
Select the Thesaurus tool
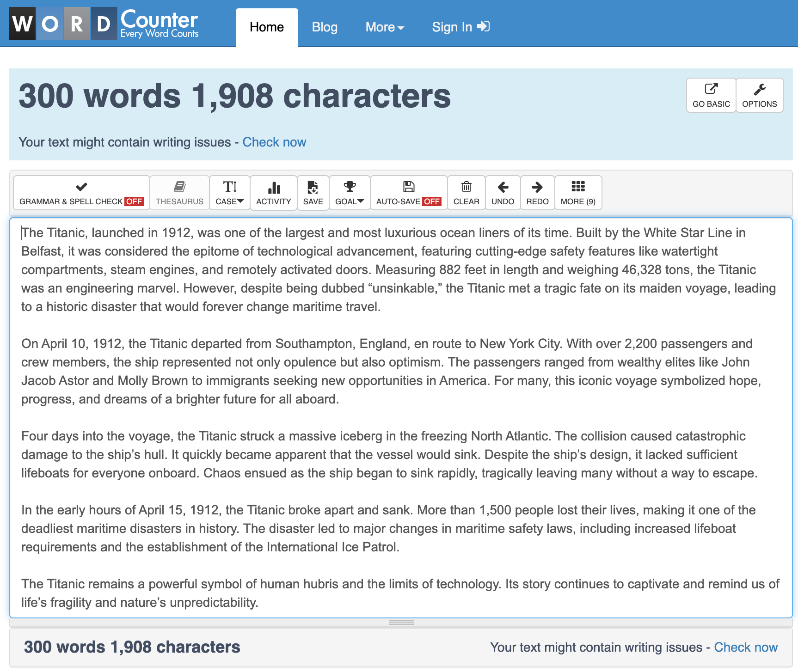pyautogui.click(x=179, y=193)
